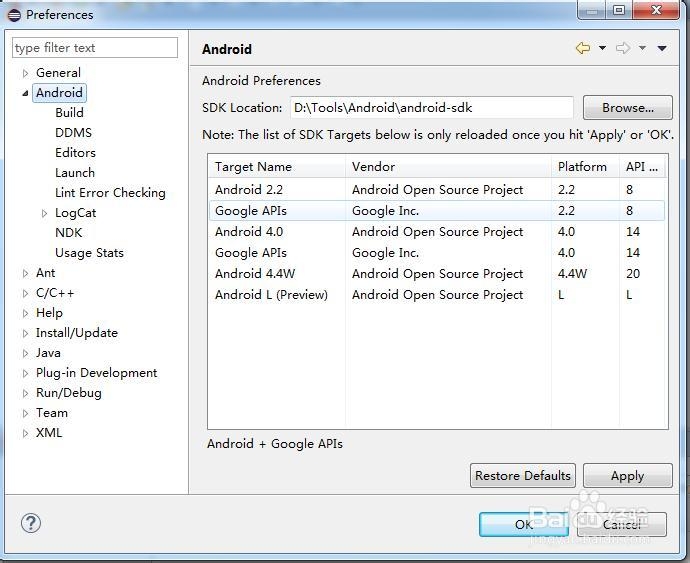The width and height of the screenshot is (690, 563).
Task: Expand the Ant tree node
Action: [26, 273]
